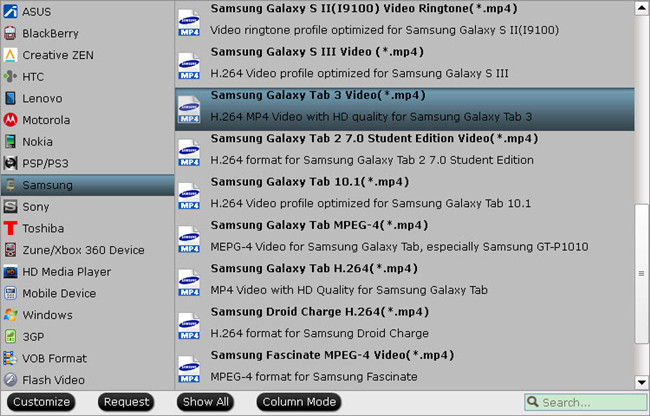Select Samsung Galaxy Tab 3 Video profile
Image resolution: width=650 pixels, height=416 pixels.
405,109
